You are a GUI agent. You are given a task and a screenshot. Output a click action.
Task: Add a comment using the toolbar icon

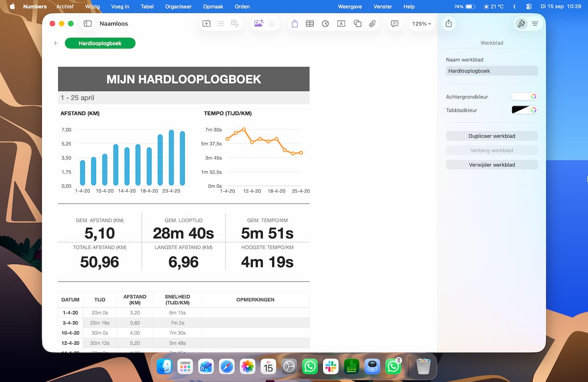pos(394,24)
